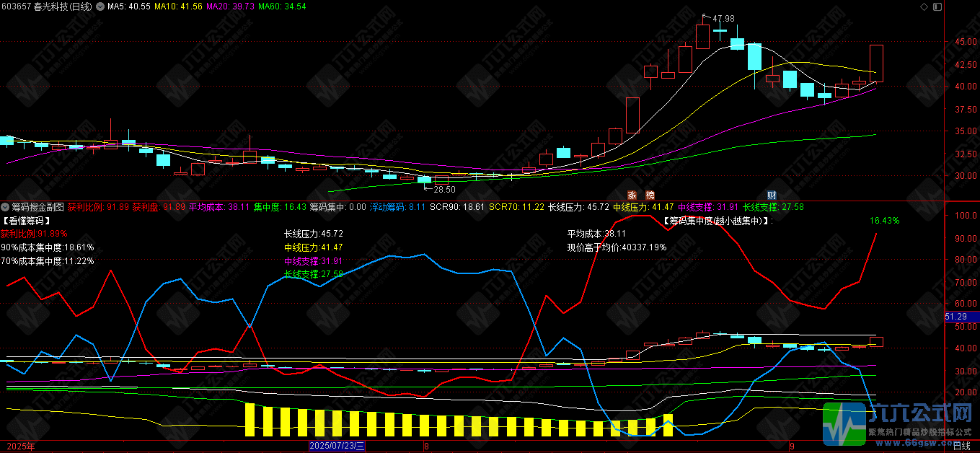Click the MA20: 39.73 indicator label
This screenshot has height=453, width=980.
[x=231, y=6]
